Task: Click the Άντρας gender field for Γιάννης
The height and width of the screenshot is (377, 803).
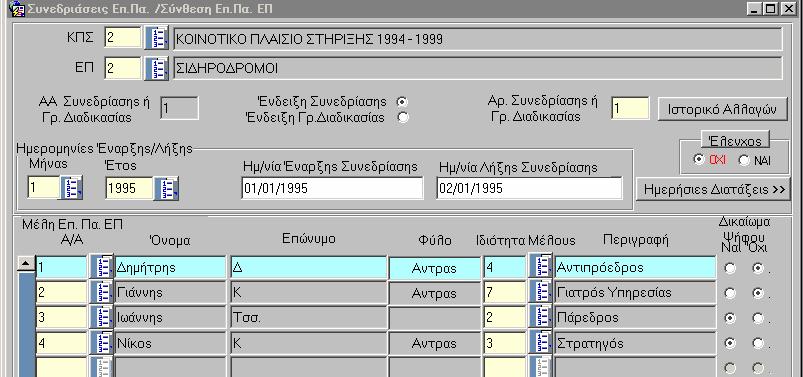Action: [434, 293]
